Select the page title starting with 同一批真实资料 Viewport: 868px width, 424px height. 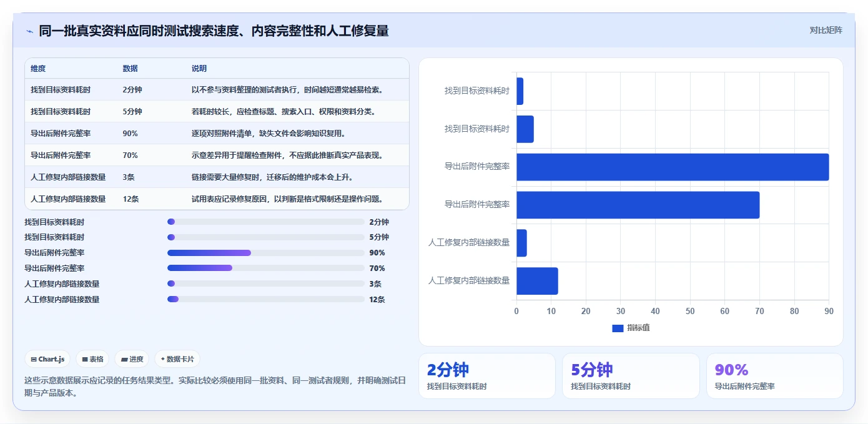coord(214,31)
